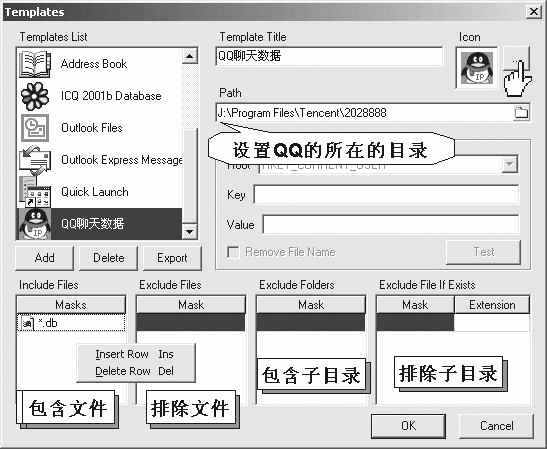The height and width of the screenshot is (449, 547).
Task: Select the QQ聊天数据 list entry
Action: click(x=99, y=224)
